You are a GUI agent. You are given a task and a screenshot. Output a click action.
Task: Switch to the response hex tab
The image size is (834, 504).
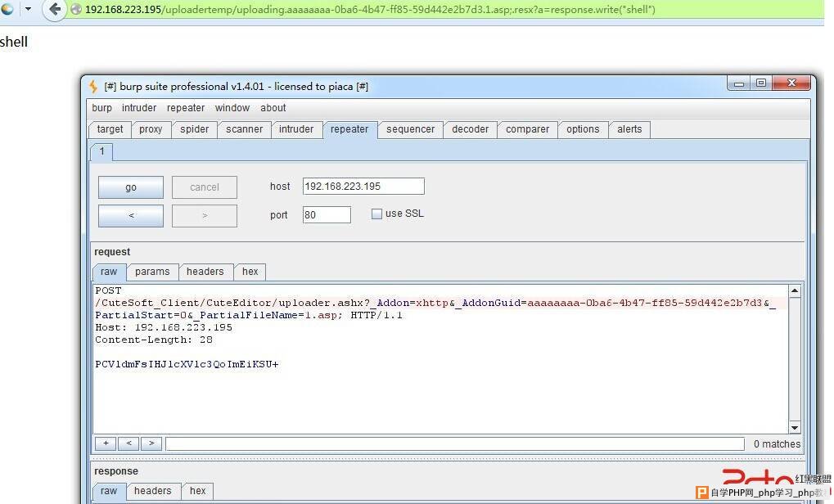point(198,491)
